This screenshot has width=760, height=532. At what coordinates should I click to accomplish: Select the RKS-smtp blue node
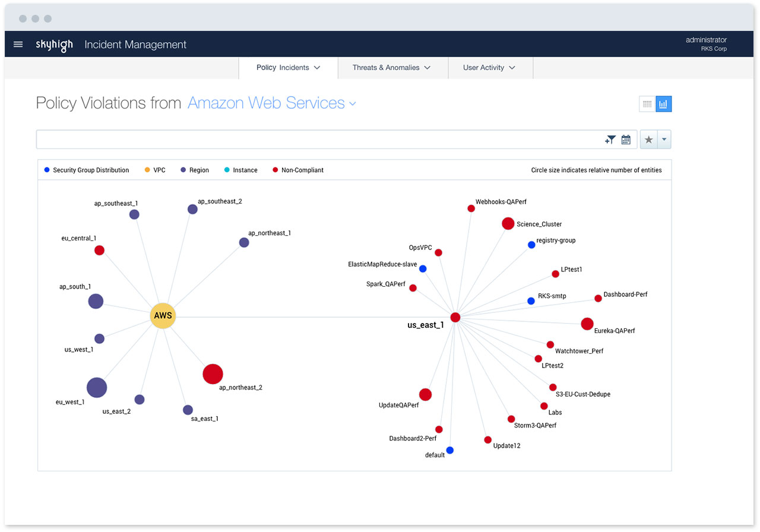[531, 301]
